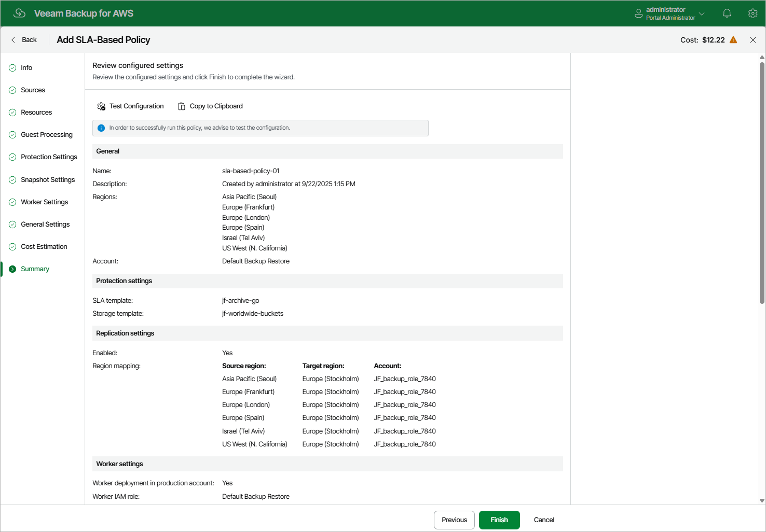Open the Cost Estimation step
The height and width of the screenshot is (532, 766).
click(x=44, y=247)
